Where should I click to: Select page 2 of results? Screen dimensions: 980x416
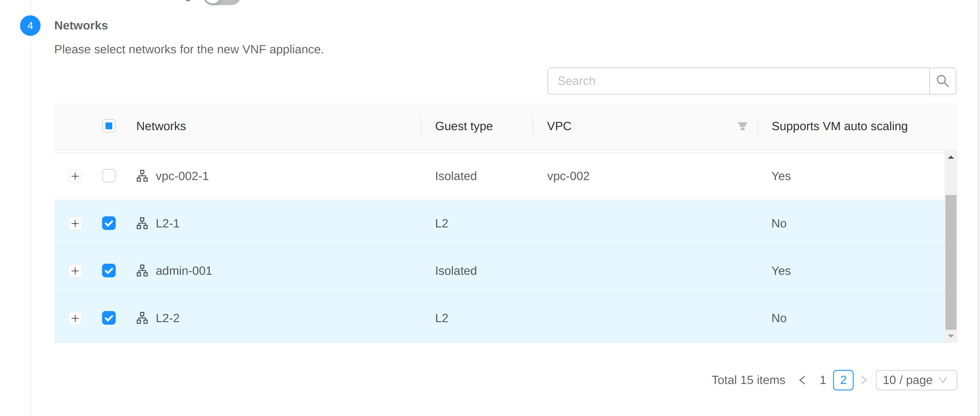coord(843,380)
